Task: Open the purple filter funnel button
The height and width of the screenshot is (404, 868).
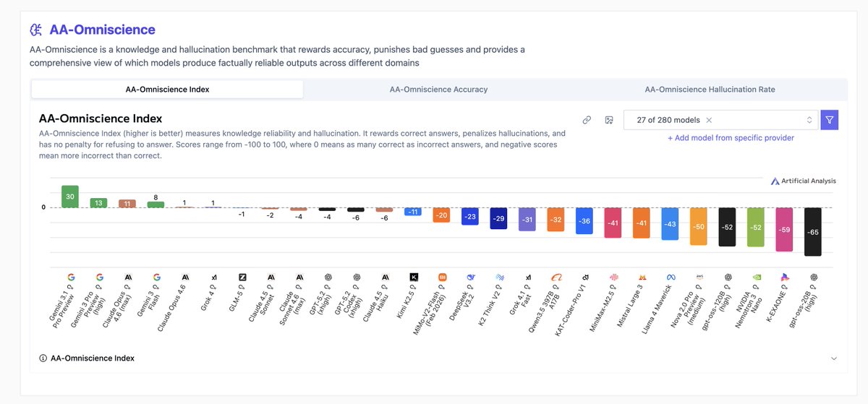Action: coord(830,120)
